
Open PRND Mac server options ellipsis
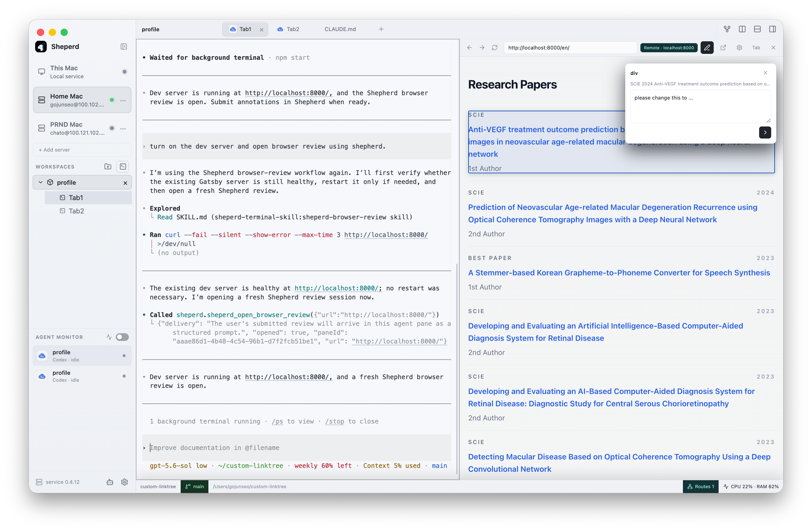[x=123, y=129]
